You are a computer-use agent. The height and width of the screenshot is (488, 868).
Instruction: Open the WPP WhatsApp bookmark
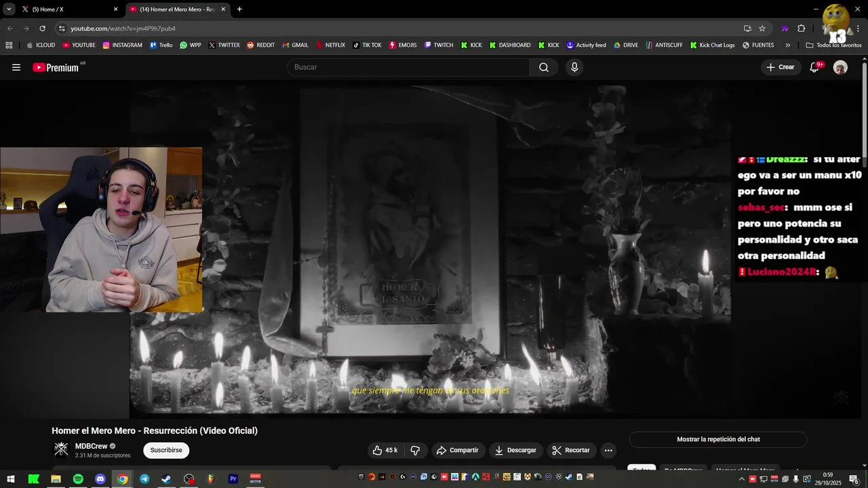point(190,45)
